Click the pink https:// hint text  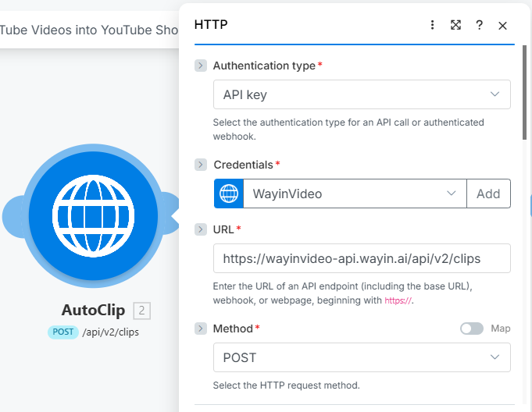tap(398, 300)
